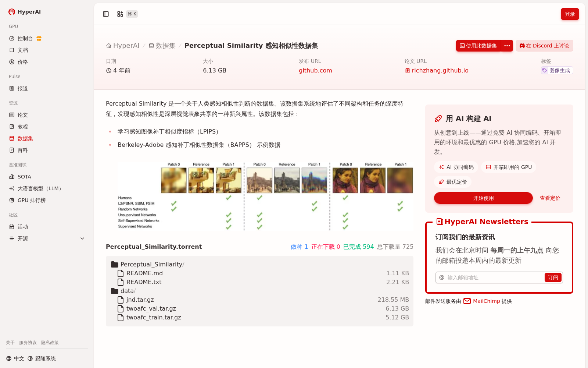Click the data folder icon
Image resolution: width=588 pixels, height=368 pixels.
(115, 291)
